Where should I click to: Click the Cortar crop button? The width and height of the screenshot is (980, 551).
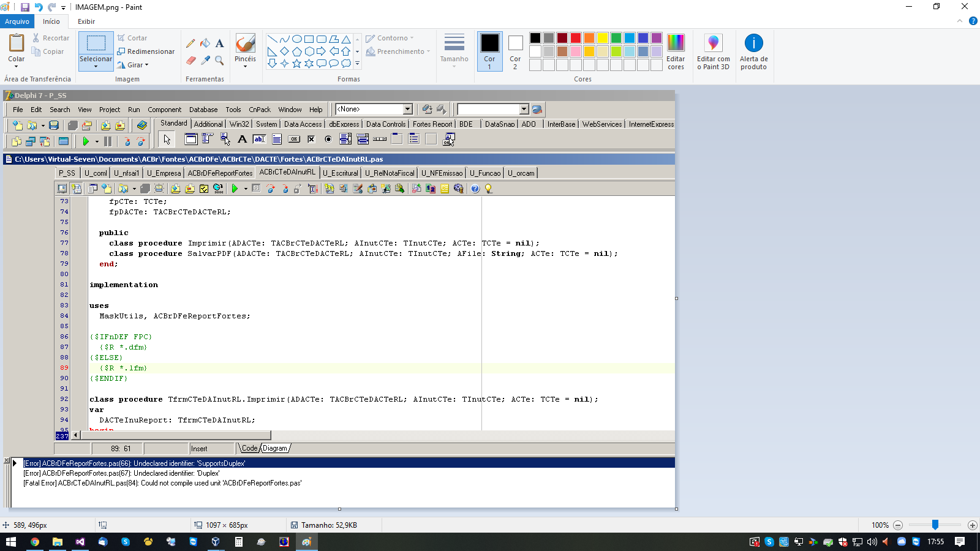pos(132,38)
